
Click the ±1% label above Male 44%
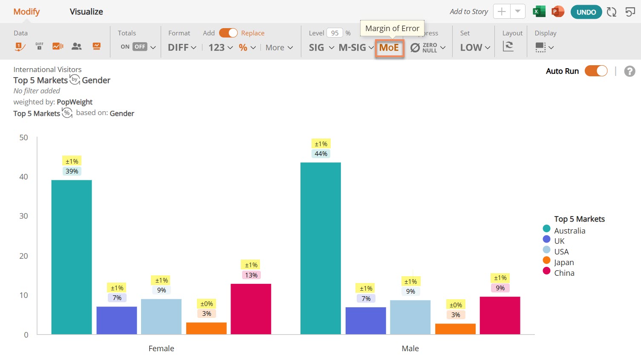(x=321, y=144)
